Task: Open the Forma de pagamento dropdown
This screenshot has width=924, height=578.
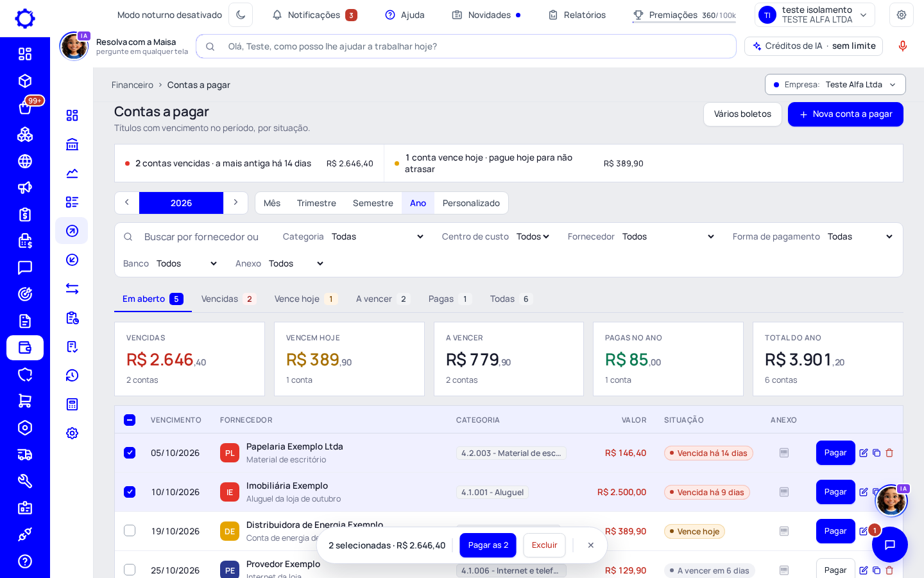Action: pyautogui.click(x=860, y=237)
